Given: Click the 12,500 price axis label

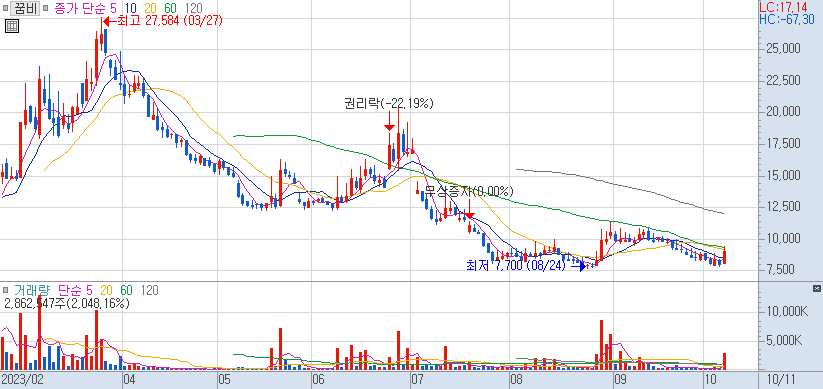Looking at the screenshot, I should tap(783, 207).
